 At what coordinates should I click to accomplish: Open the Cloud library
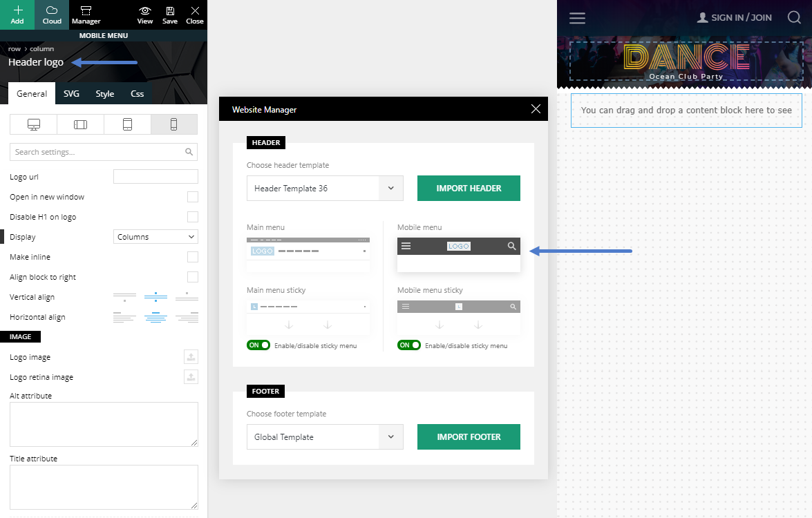tap(52, 15)
